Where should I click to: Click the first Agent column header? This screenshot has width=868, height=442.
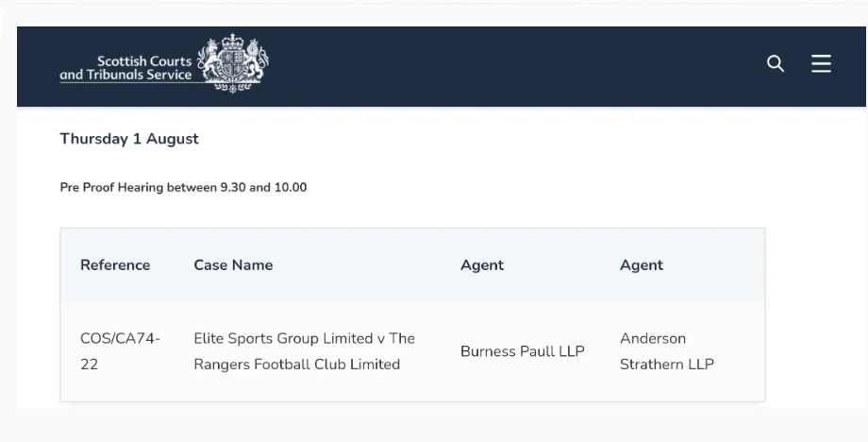click(x=482, y=265)
